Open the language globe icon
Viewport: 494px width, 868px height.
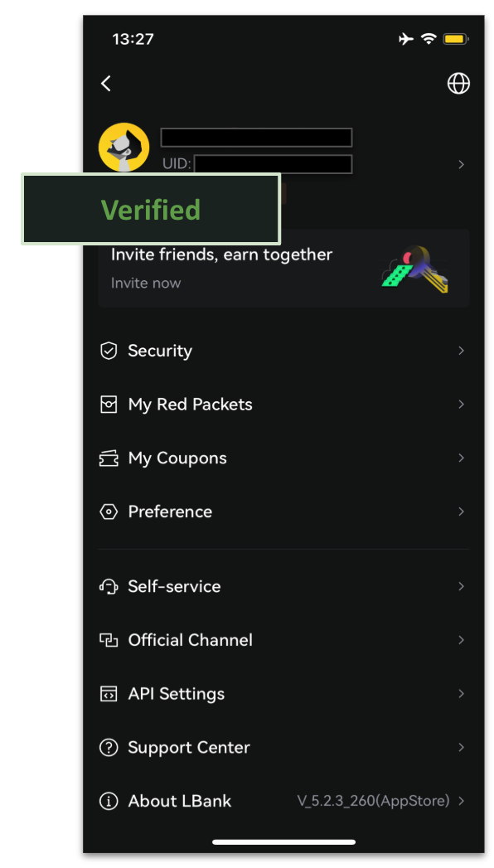tap(458, 84)
